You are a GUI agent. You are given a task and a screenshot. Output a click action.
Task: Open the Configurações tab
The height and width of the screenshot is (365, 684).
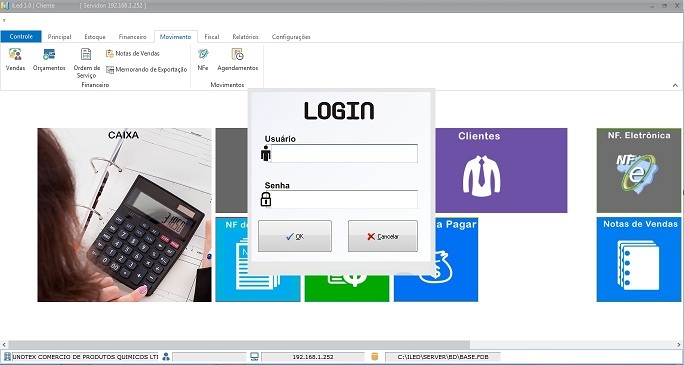pyautogui.click(x=291, y=37)
